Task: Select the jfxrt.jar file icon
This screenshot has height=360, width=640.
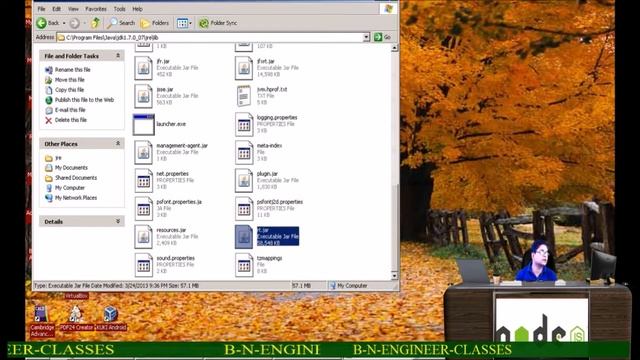Action: [244, 68]
